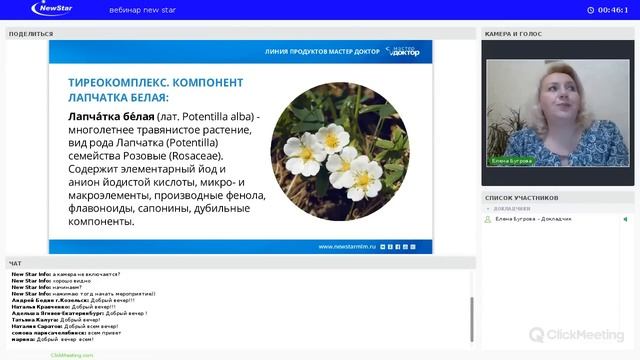Click the Камера и голос panel header
Screen dimensions: 640x360
point(558,34)
